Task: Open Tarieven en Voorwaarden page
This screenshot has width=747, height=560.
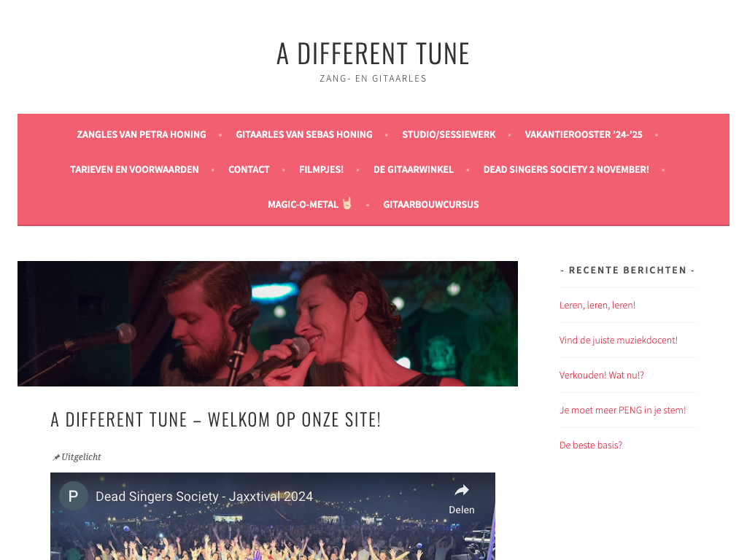Action: pyautogui.click(x=134, y=169)
